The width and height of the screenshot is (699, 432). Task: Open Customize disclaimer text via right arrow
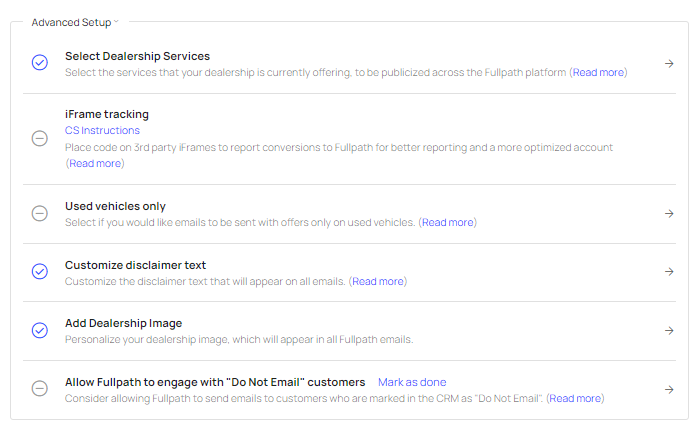(669, 272)
